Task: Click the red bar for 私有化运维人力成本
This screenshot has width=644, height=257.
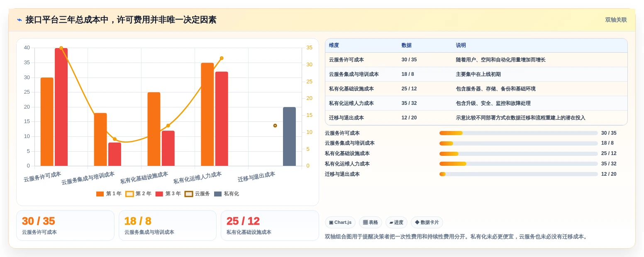Action: pos(222,119)
